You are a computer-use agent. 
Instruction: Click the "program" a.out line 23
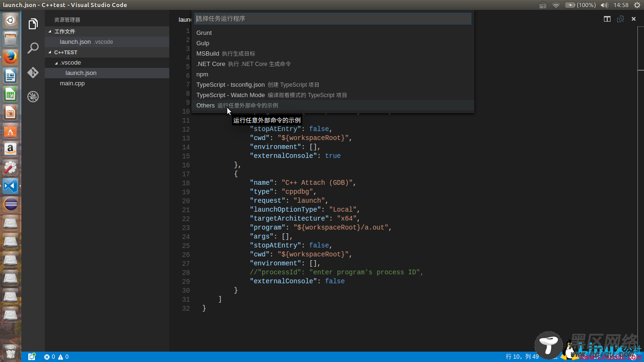pos(321,227)
